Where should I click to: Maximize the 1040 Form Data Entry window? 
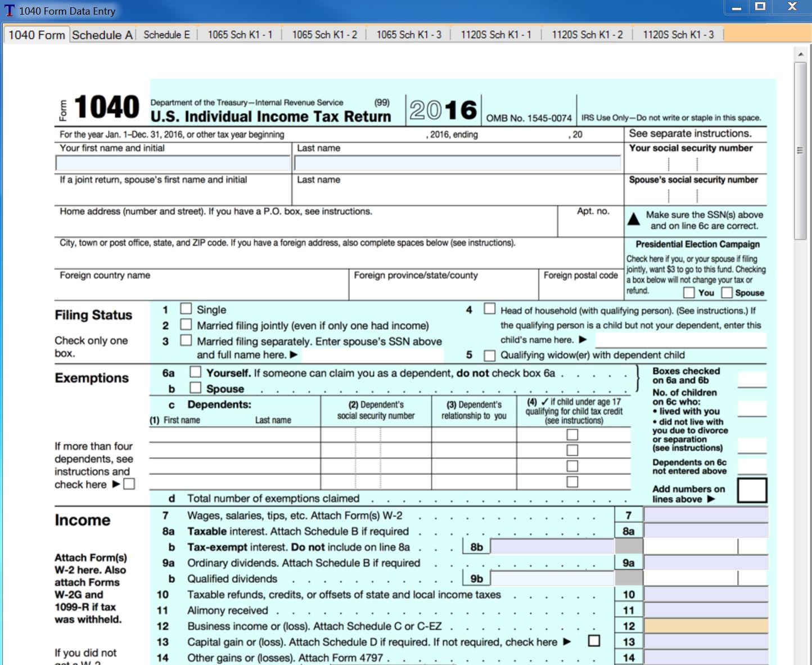760,7
